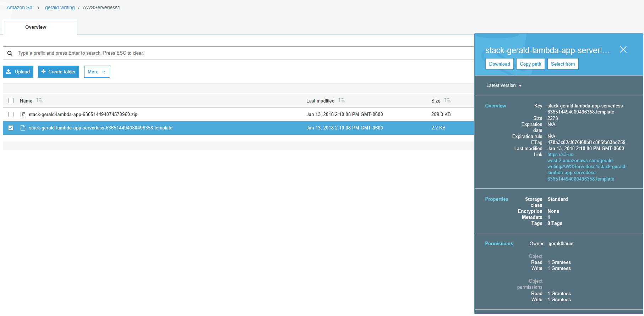
Task: Click AWSServerless1 in the breadcrumb
Action: point(102,7)
